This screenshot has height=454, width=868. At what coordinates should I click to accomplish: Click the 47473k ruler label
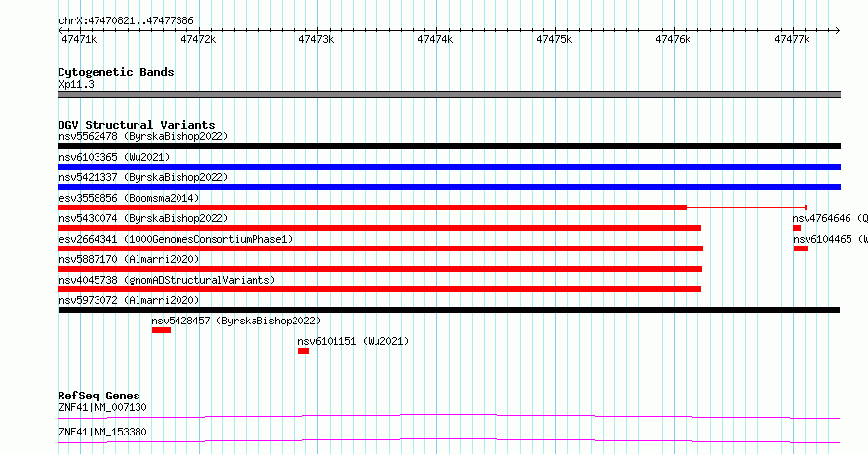tap(316, 39)
